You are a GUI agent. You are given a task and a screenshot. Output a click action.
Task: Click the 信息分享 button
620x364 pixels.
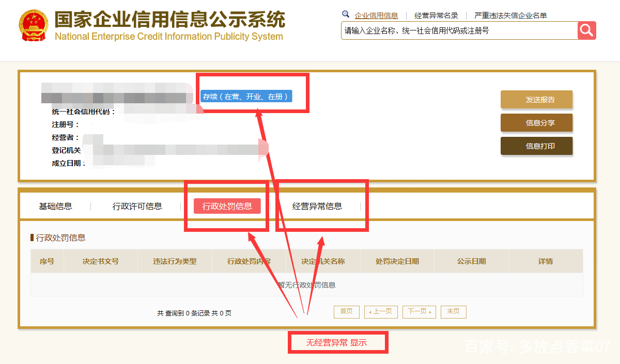tap(536, 122)
